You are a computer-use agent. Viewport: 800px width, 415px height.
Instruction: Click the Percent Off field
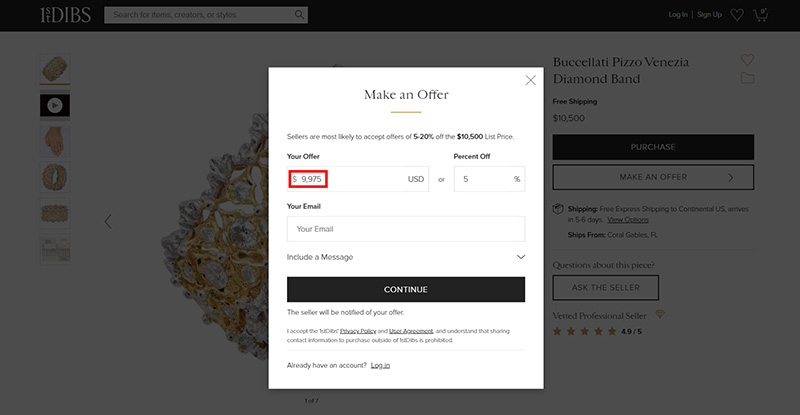[x=489, y=179]
